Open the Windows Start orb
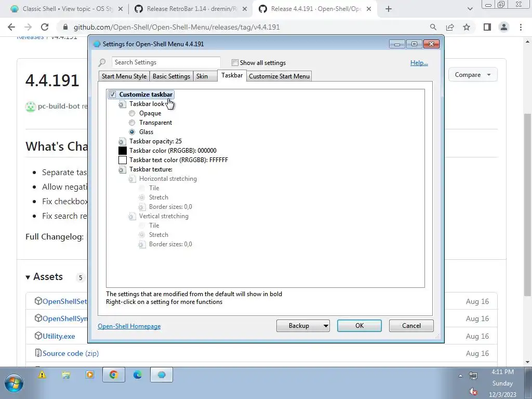532x399 pixels. pos(14,383)
